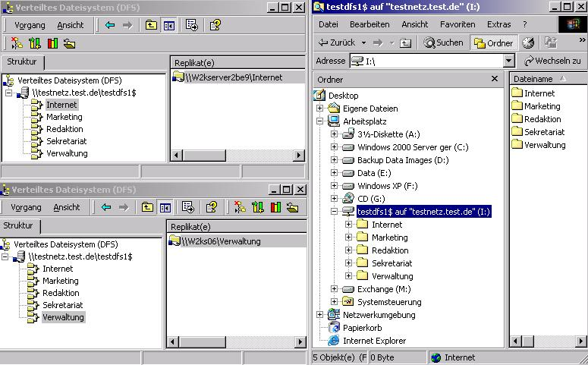This screenshot has height=365, width=588.
Task: Collapse testnetz.test.de root in upper DFS tree
Action: 8,93
